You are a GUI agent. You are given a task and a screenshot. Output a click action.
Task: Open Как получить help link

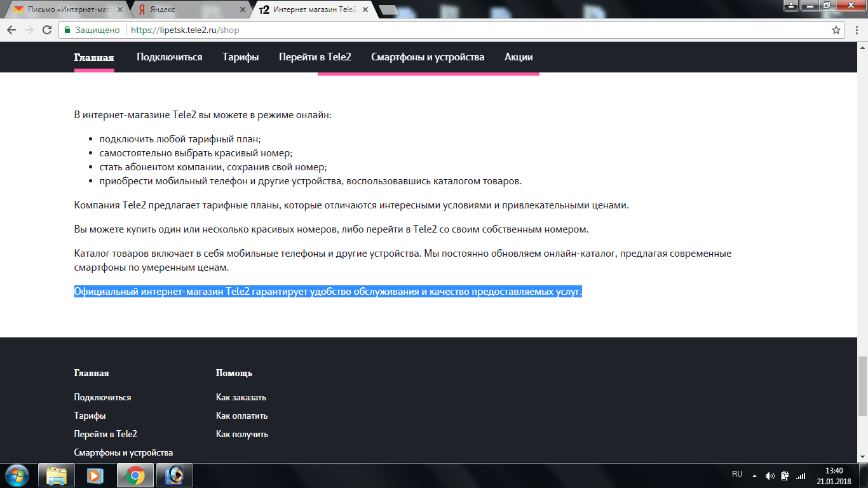tap(242, 434)
